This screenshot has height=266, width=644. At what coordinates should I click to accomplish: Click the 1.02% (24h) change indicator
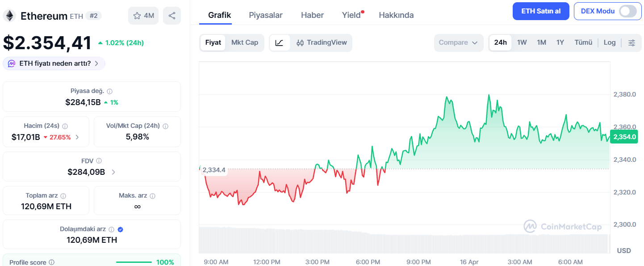click(121, 43)
